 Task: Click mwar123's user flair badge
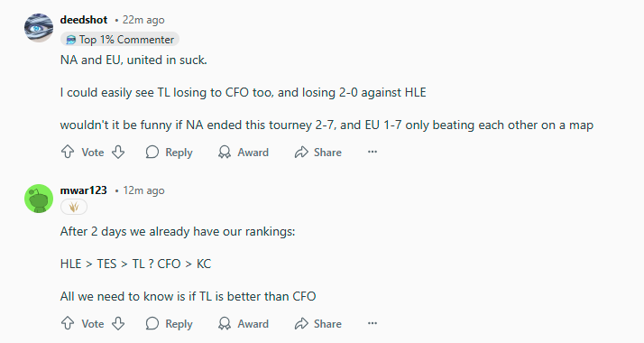pos(74,207)
